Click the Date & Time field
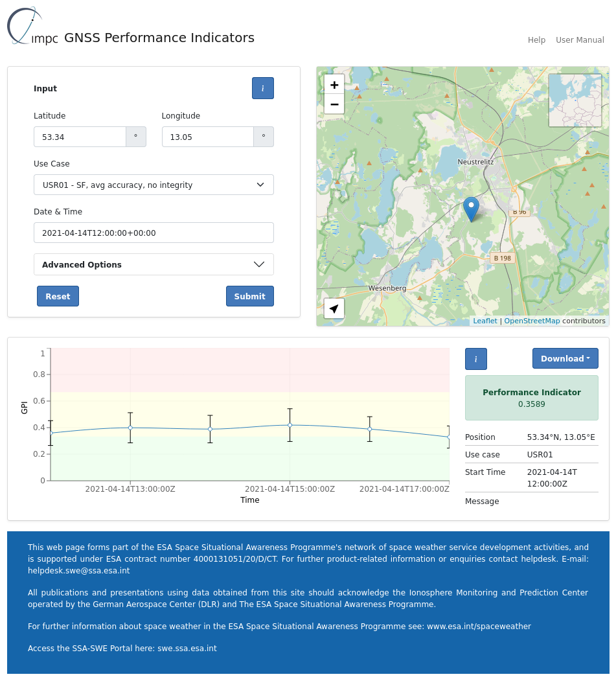Screen dimensions: 616x679 (154, 233)
